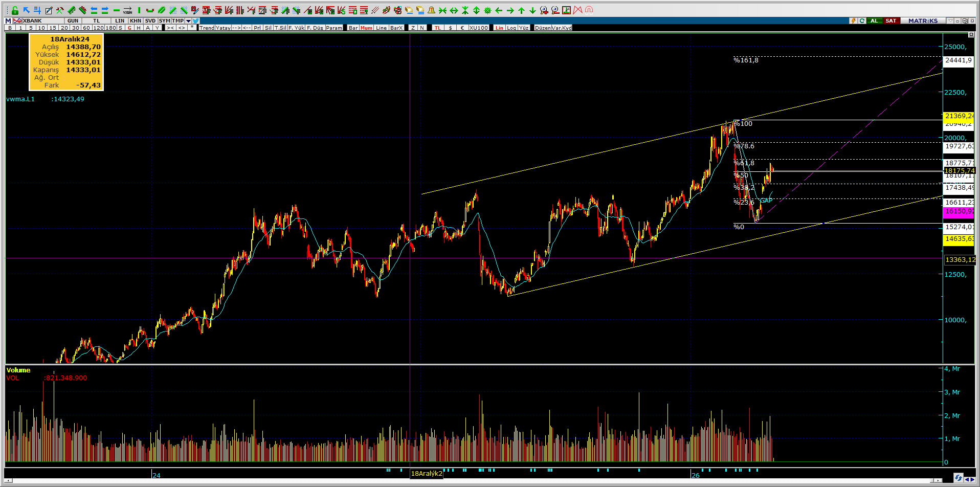Click the red magnet snap icon
Viewport: 980px width, 487px height.
589,10
